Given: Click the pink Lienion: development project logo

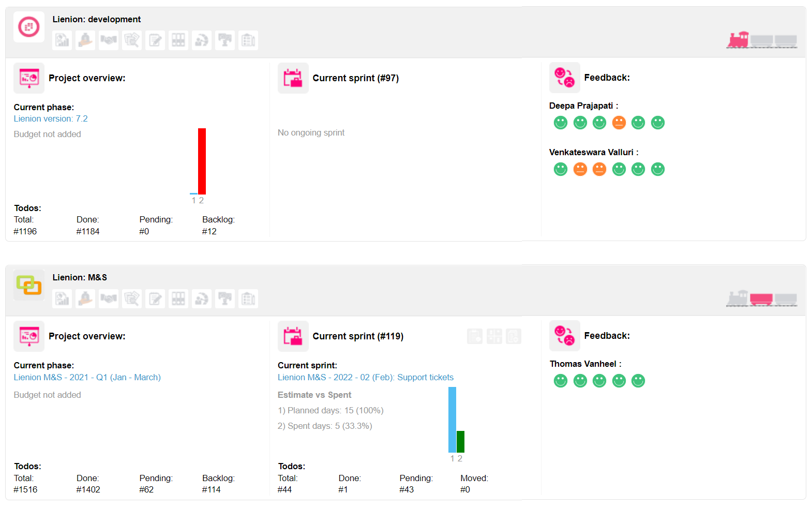Looking at the screenshot, I should 29,27.
